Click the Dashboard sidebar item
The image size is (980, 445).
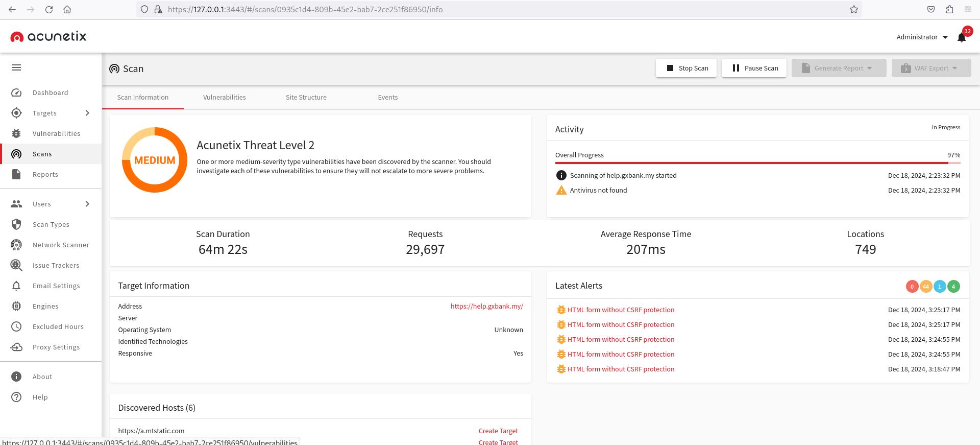point(51,92)
